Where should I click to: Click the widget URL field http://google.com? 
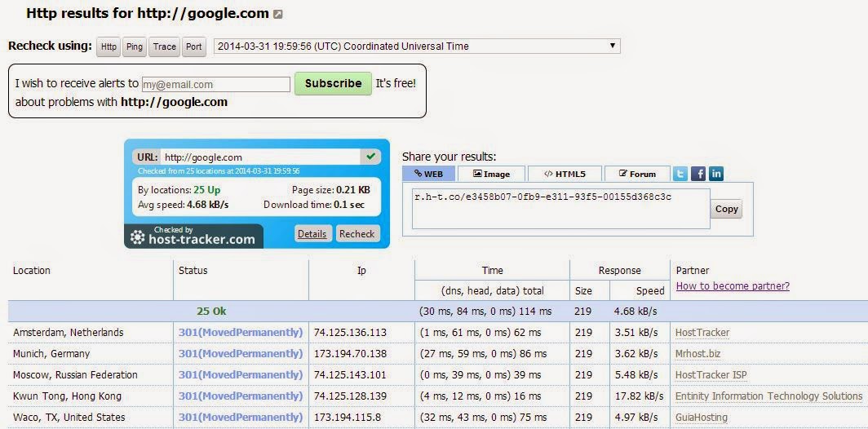tap(261, 157)
